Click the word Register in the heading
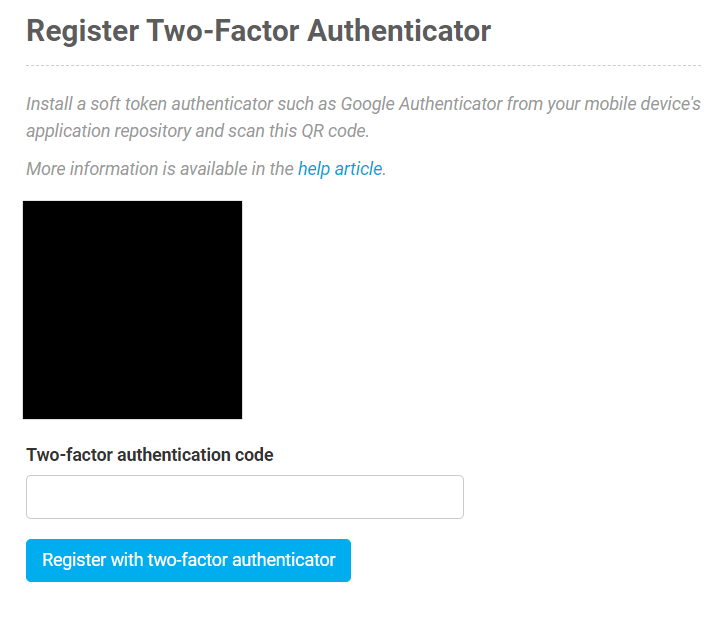 [82, 31]
